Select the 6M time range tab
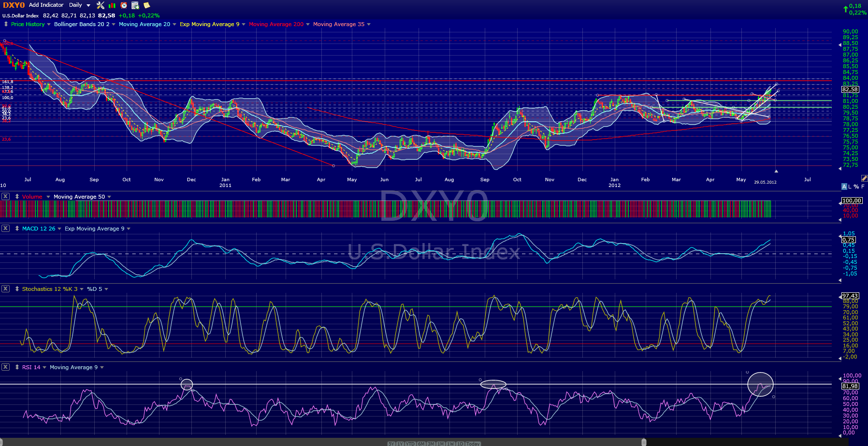Image resolution: width=868 pixels, height=446 pixels. pyautogui.click(x=421, y=444)
